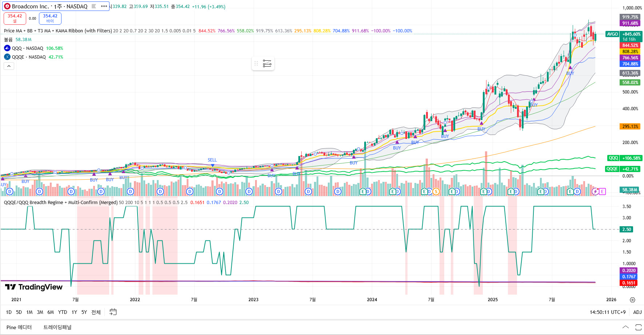Image resolution: width=644 pixels, height=335 pixels.
Task: Open the timezone menu showing UTC+9
Action: pos(608,312)
